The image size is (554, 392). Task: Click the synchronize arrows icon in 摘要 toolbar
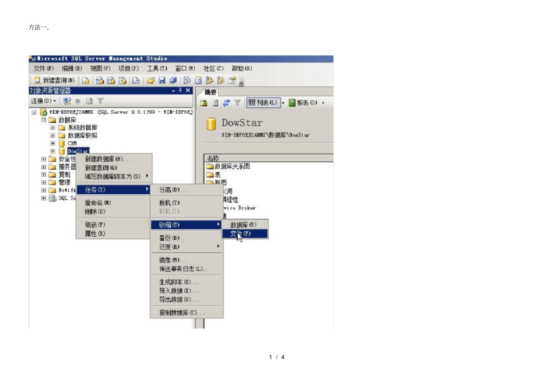coord(226,103)
